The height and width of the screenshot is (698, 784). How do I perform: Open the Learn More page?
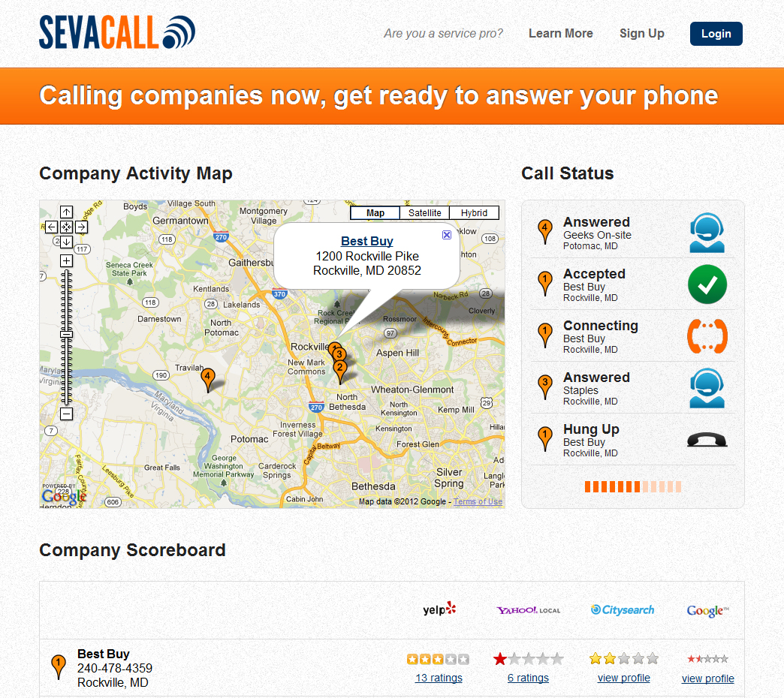[x=560, y=33]
